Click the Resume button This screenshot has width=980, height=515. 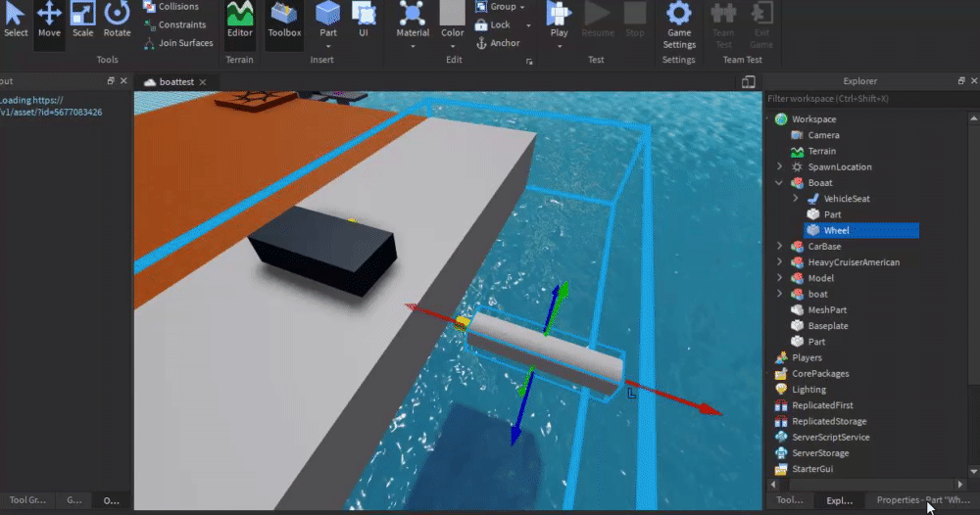[x=598, y=20]
